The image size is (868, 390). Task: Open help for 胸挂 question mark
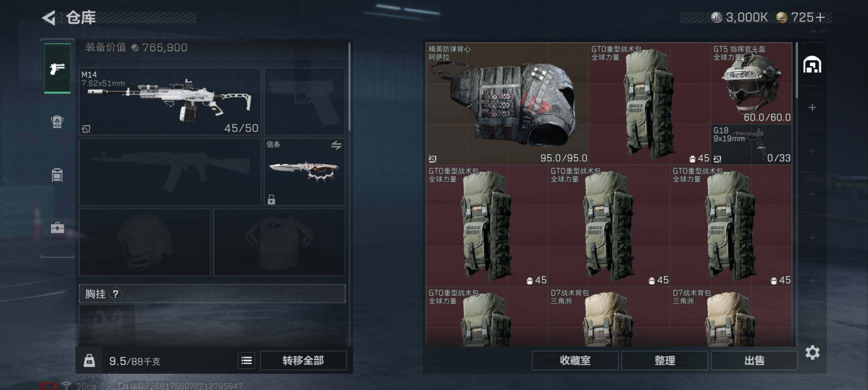point(116,294)
